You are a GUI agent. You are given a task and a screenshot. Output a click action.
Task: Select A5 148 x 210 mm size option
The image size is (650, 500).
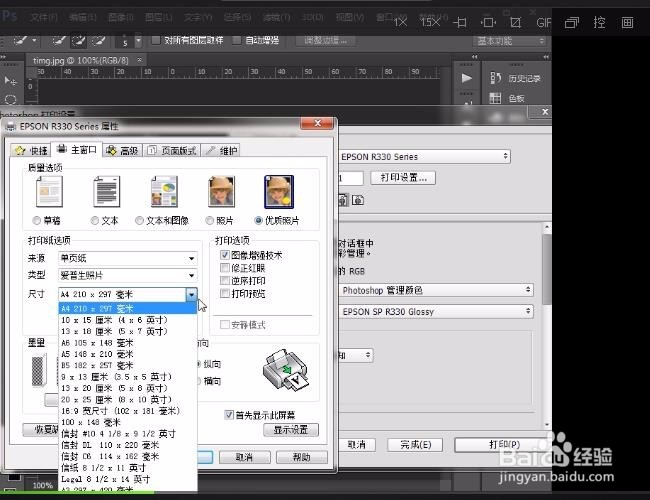[128, 354]
